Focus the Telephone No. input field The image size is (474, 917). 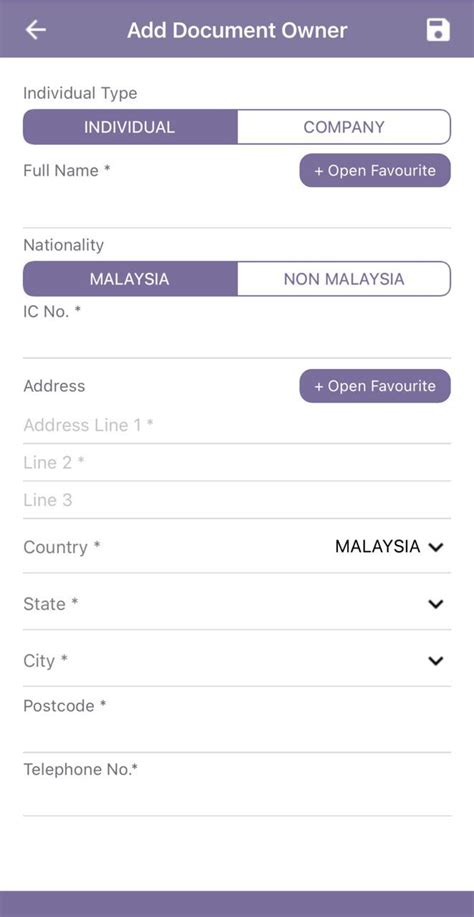[x=237, y=798]
